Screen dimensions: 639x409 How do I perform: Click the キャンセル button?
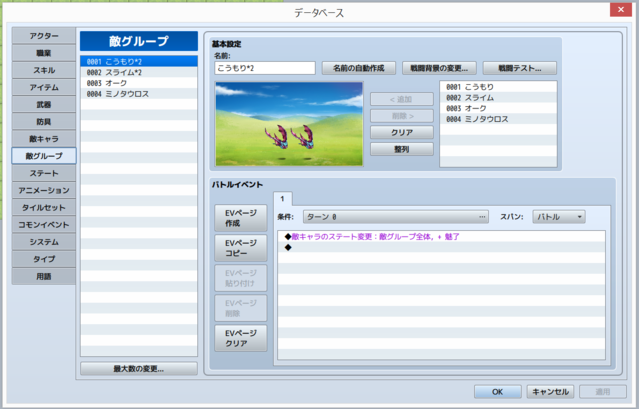coord(550,391)
